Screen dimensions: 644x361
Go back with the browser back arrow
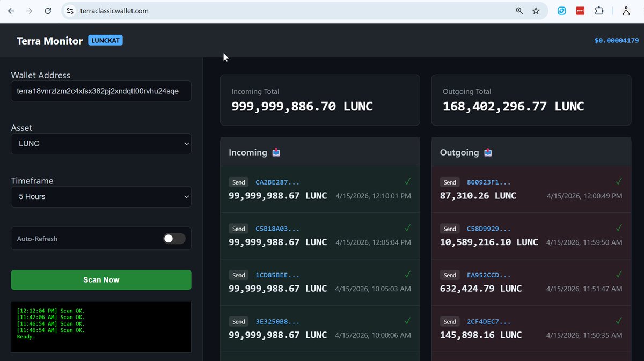[11, 11]
